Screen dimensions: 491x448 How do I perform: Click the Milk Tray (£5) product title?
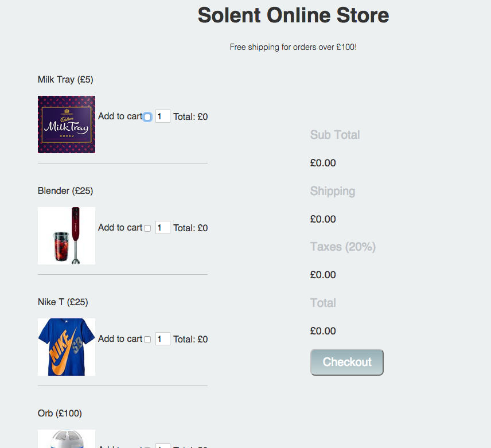coord(65,79)
